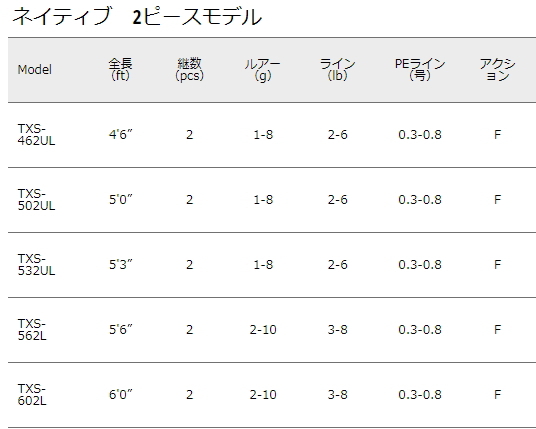
Task: Click the 0.3-0.8 PE value for TXS-532UL
Action: [420, 265]
